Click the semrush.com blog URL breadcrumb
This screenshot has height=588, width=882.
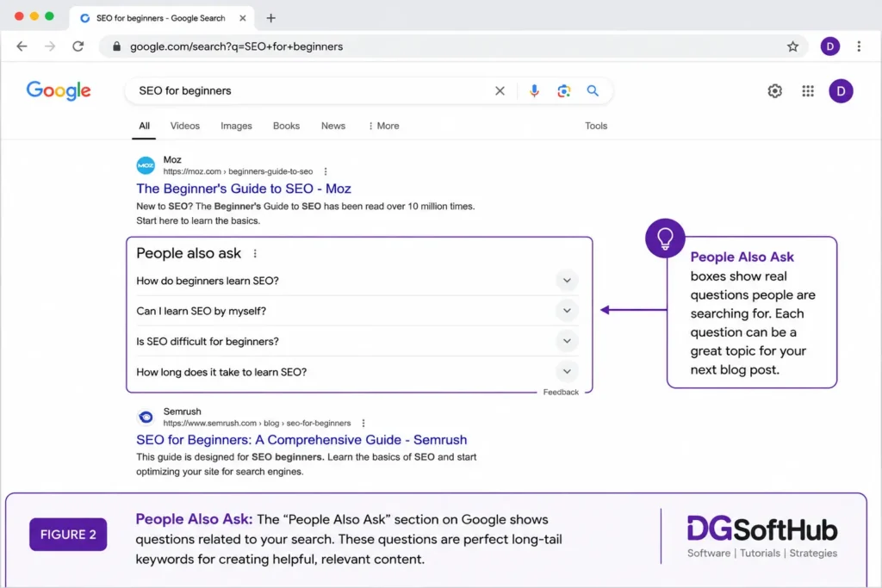coord(257,424)
